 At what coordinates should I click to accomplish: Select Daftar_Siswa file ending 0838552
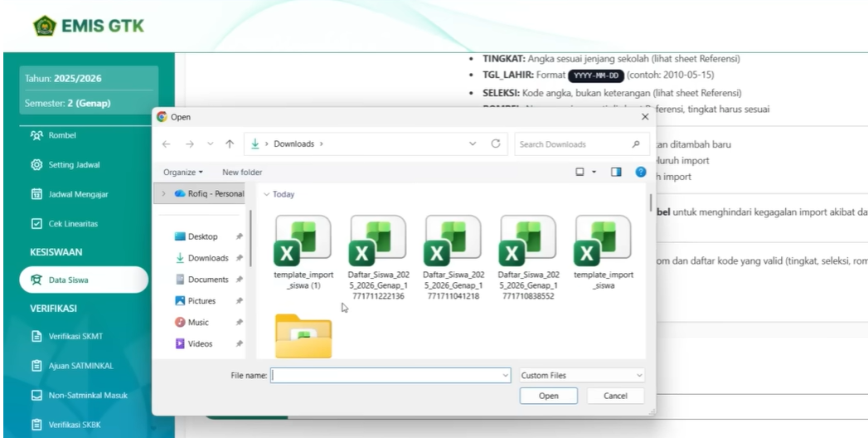[x=529, y=257]
